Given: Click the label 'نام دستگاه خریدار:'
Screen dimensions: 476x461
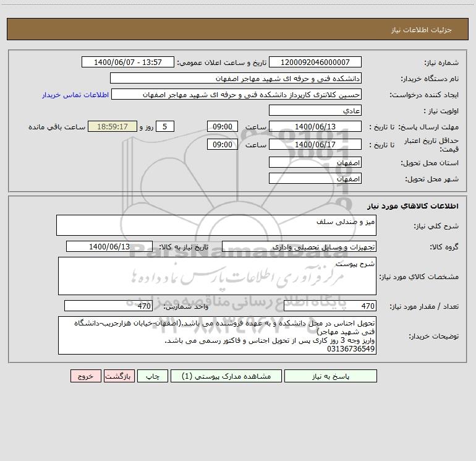Looking at the screenshot, I should [430, 79].
